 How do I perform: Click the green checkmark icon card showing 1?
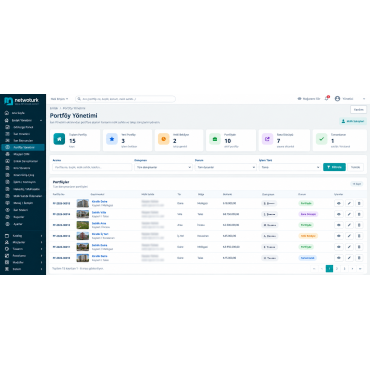point(340,140)
